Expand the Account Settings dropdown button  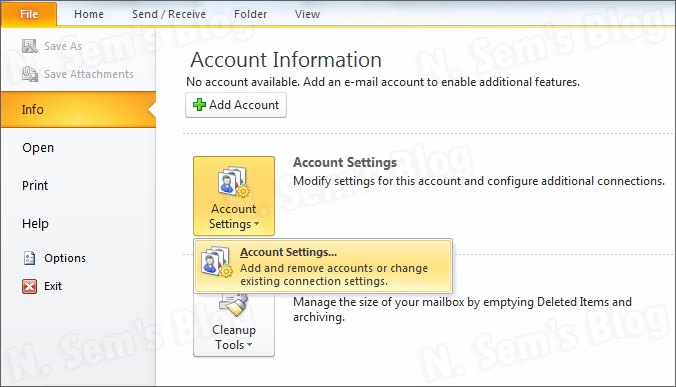click(234, 196)
